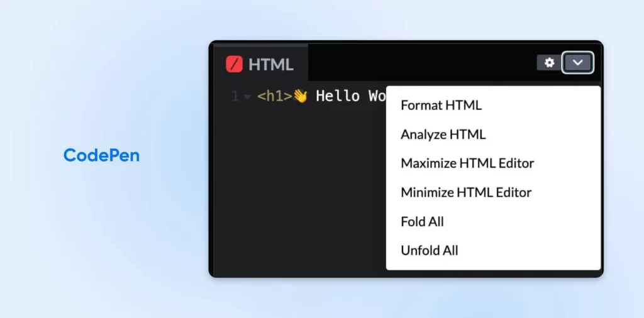
Task: Click the opening h1 tag in code
Action: coord(275,97)
